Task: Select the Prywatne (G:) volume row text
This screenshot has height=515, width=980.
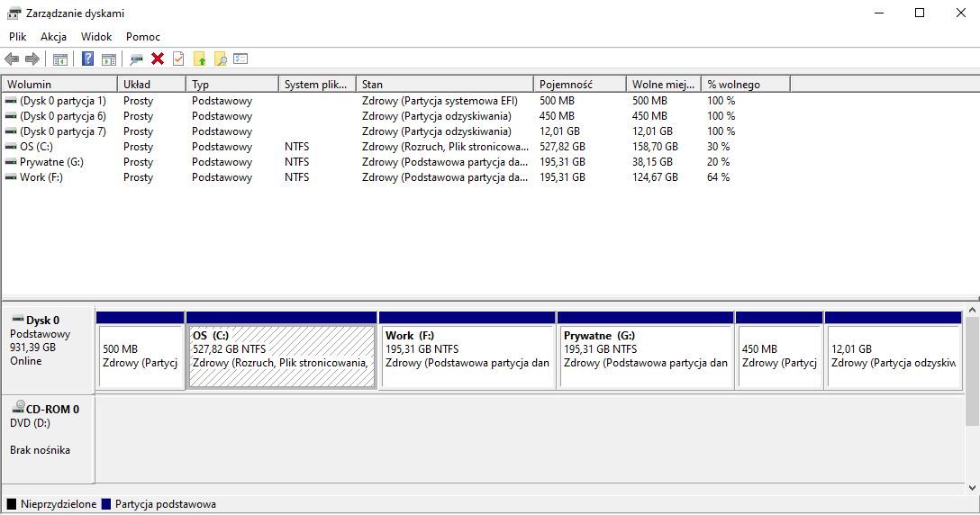Action: 51,162
